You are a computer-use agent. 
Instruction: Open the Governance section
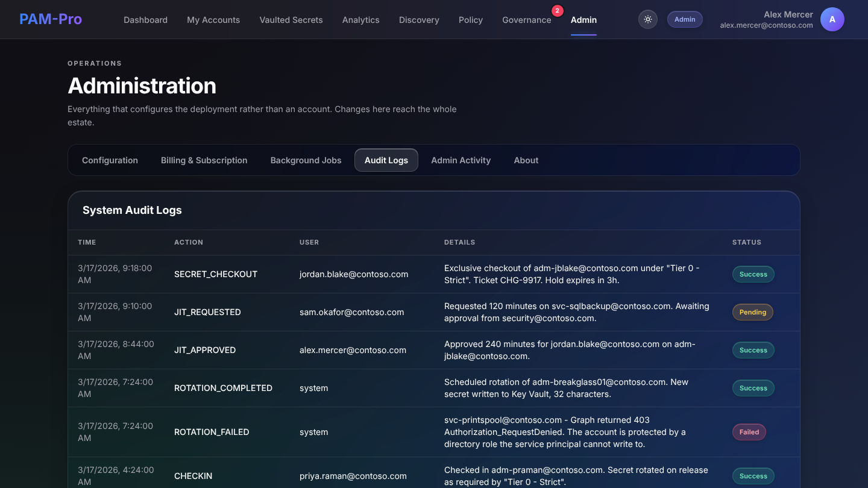pyautogui.click(x=527, y=20)
